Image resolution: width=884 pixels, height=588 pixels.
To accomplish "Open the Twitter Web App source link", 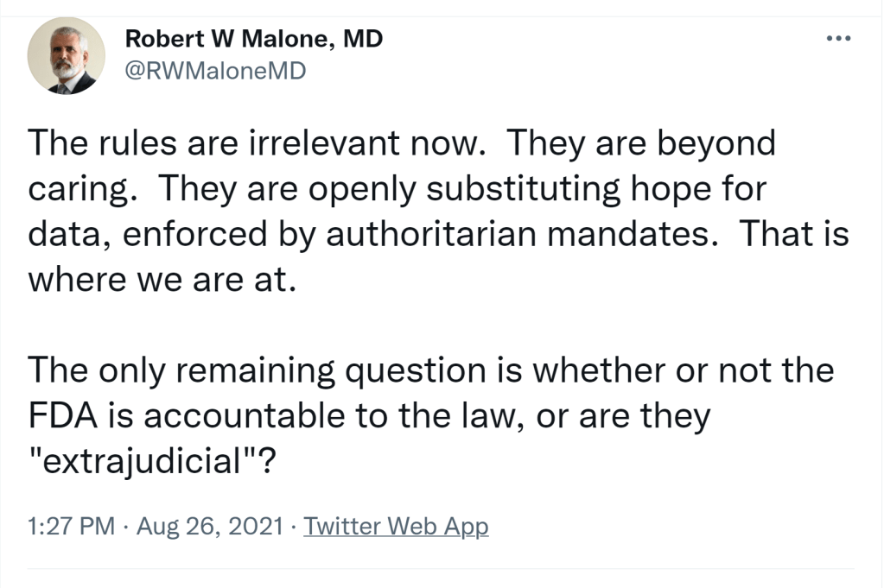I will [x=397, y=526].
